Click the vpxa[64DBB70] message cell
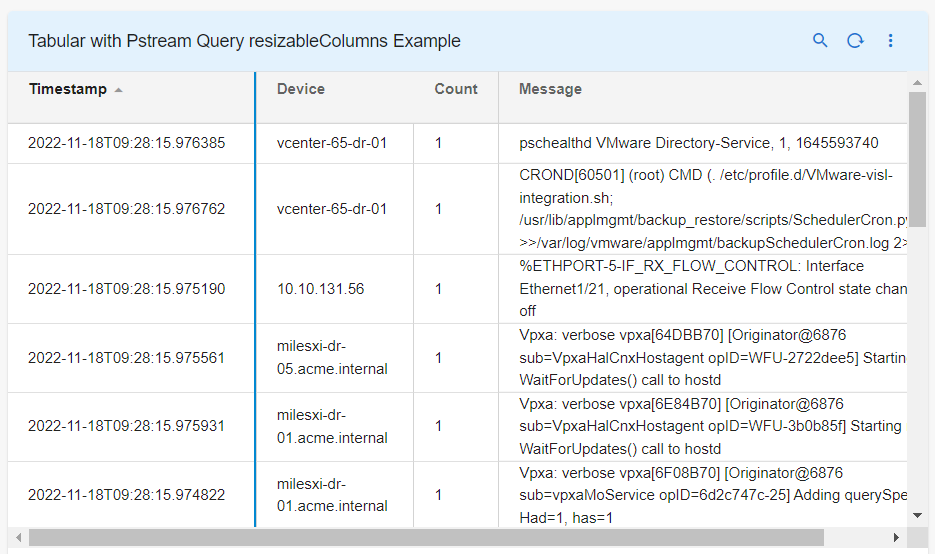The image size is (935, 554). tap(703, 358)
